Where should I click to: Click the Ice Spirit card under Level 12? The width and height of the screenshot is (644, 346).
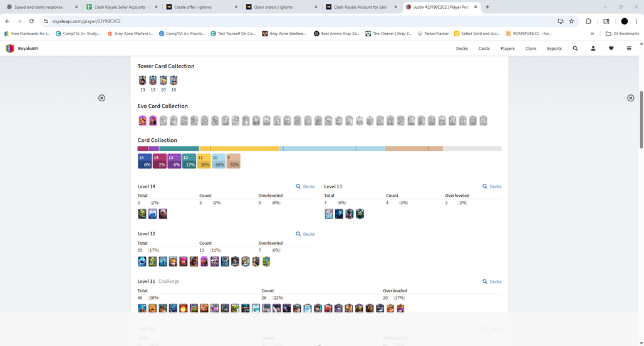pos(142,262)
